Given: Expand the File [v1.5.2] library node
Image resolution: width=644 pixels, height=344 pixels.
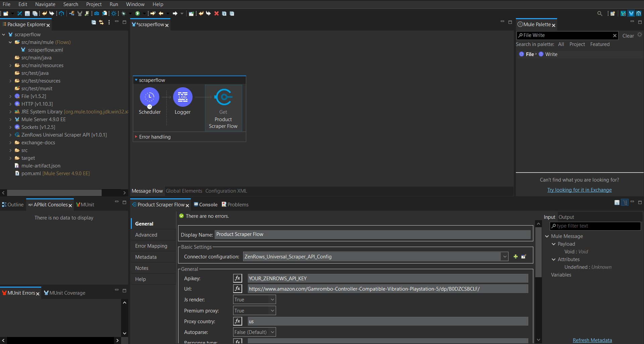Looking at the screenshot, I should click(x=10, y=96).
